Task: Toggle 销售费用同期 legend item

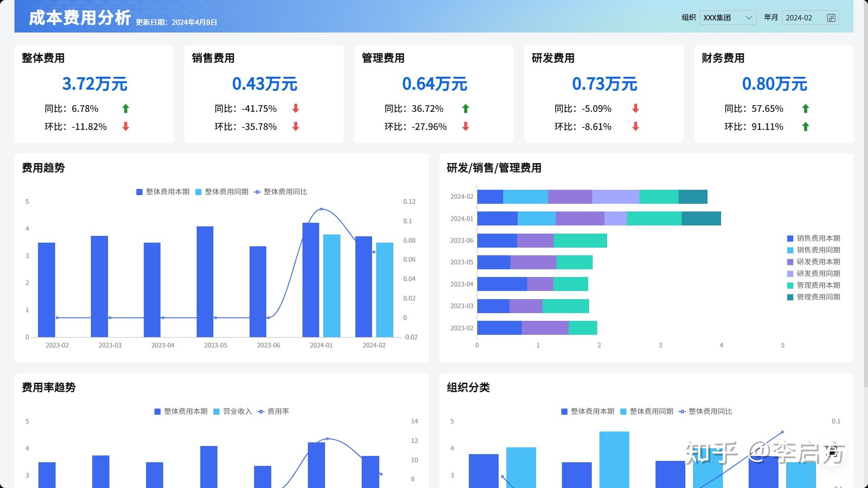Action: click(x=814, y=250)
